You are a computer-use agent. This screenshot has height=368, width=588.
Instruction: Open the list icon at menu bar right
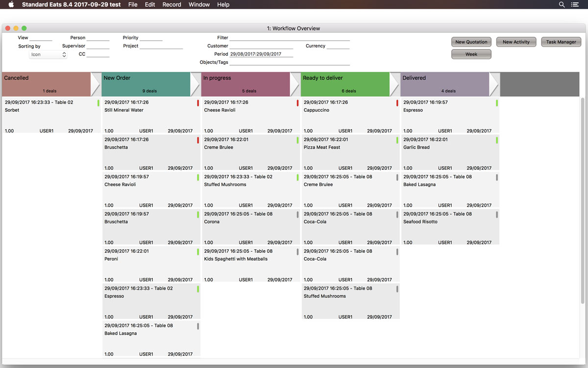[x=575, y=4]
